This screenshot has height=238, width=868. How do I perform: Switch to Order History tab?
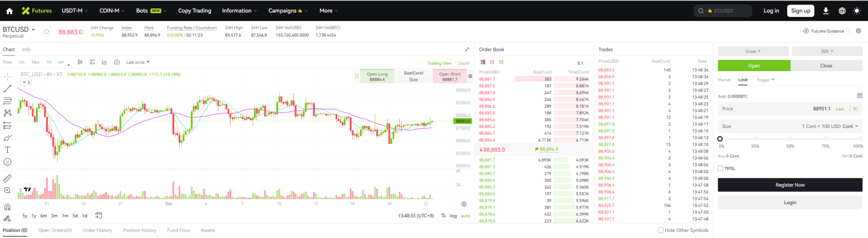[97, 230]
